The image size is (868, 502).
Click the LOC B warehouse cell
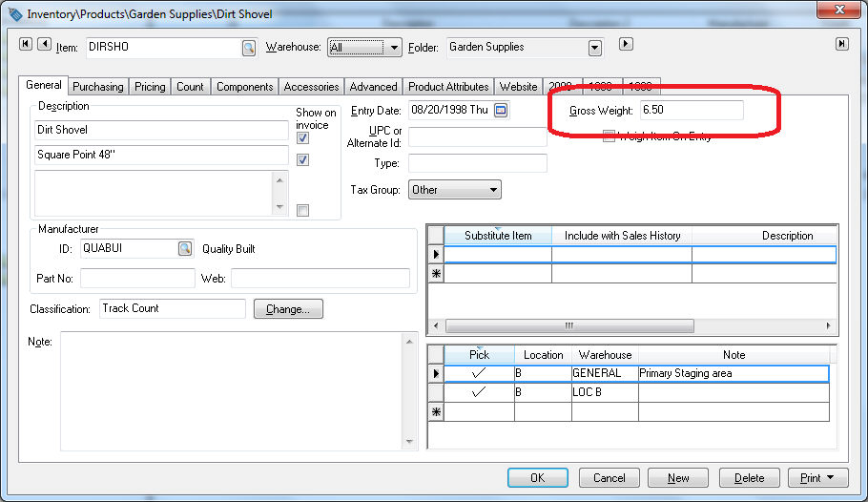click(x=605, y=392)
